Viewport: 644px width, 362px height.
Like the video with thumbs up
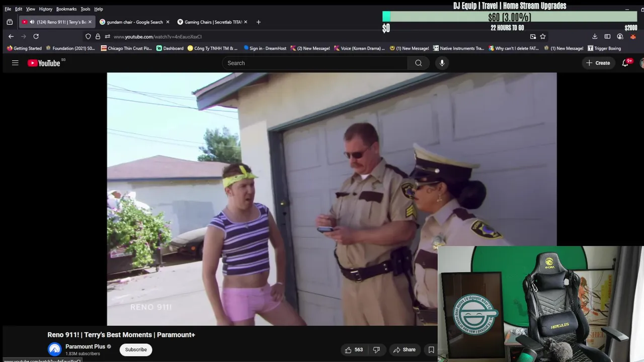point(354,349)
